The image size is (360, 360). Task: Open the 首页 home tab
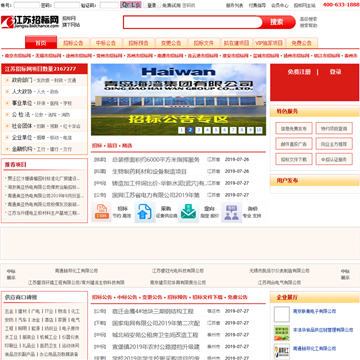(41, 43)
